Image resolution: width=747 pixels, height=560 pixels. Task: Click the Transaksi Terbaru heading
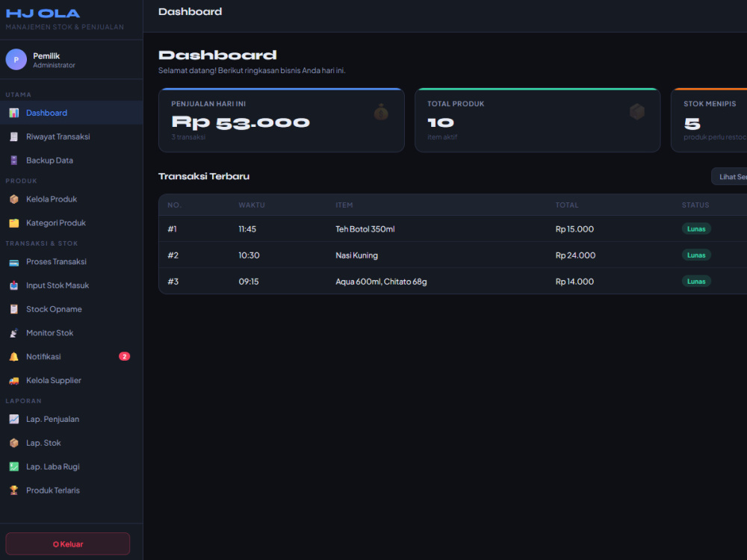click(204, 176)
